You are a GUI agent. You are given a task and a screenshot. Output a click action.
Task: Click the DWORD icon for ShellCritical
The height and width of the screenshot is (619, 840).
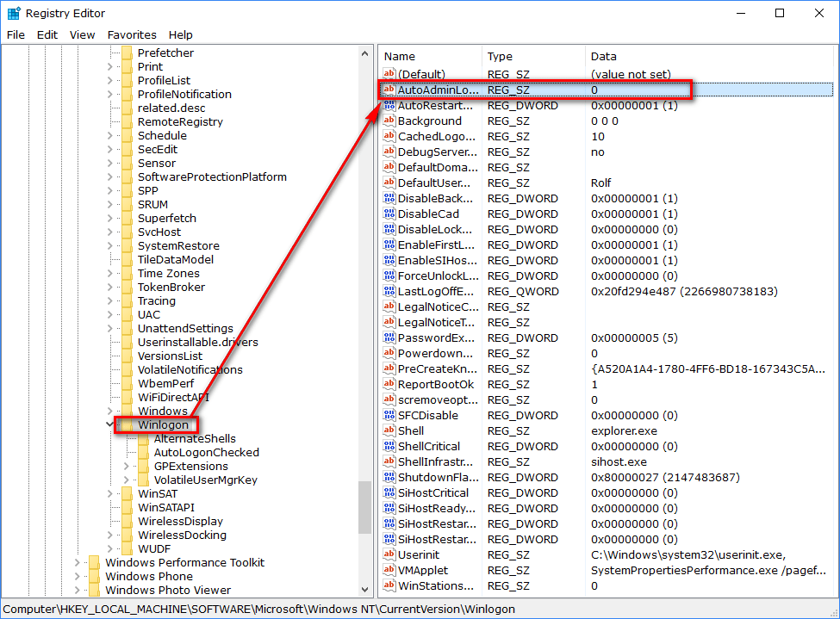click(389, 446)
